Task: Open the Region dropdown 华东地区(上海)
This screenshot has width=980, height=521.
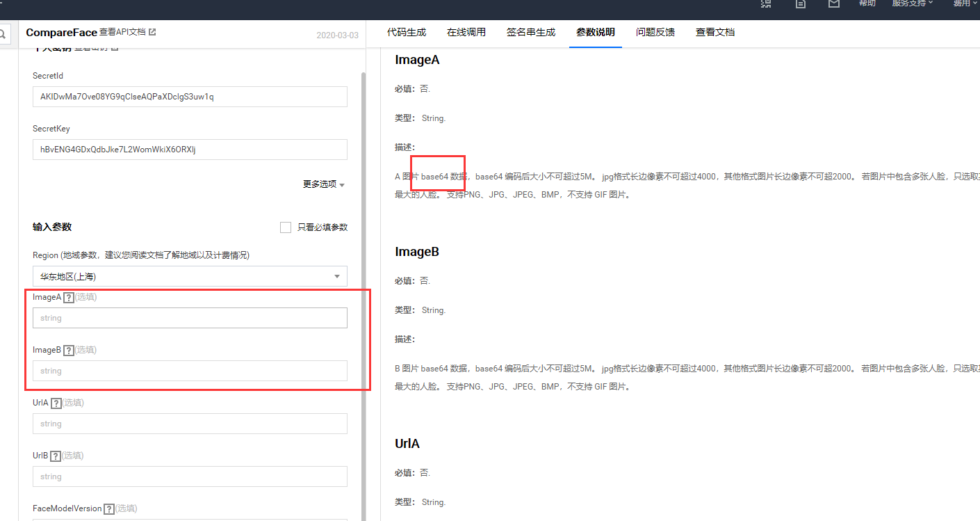Action: coord(190,276)
